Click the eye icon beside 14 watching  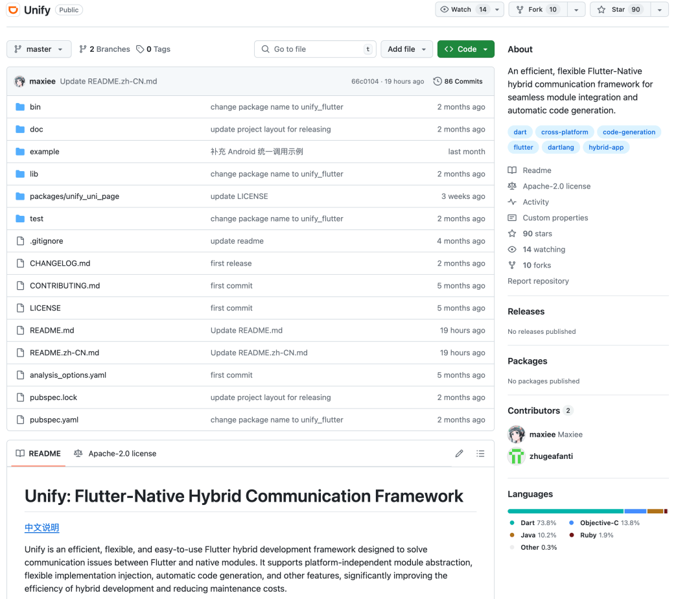pos(512,250)
